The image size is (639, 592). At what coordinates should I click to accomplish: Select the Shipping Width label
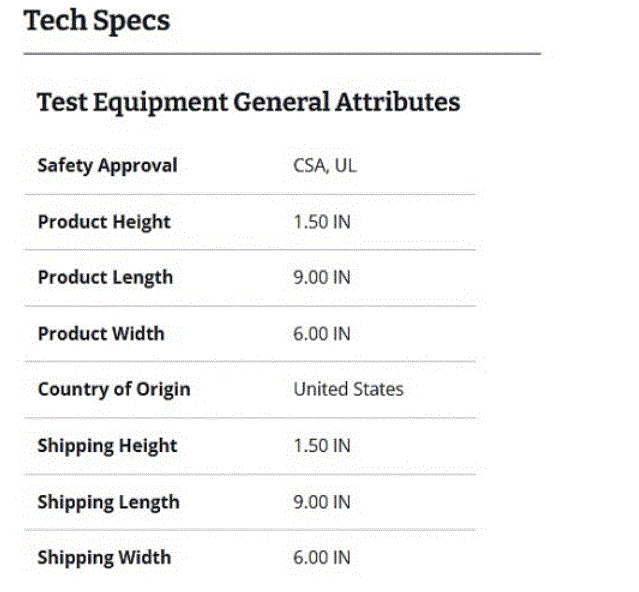click(104, 557)
